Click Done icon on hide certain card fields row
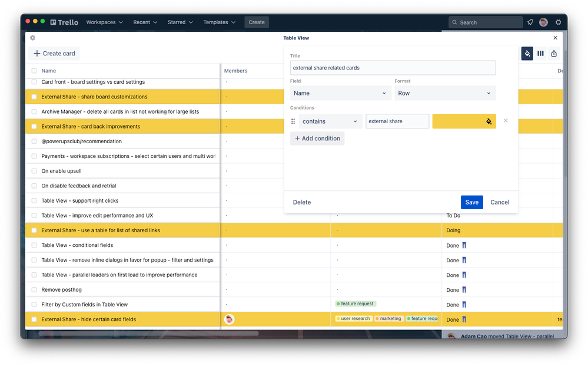This screenshot has height=366, width=588. (464, 319)
